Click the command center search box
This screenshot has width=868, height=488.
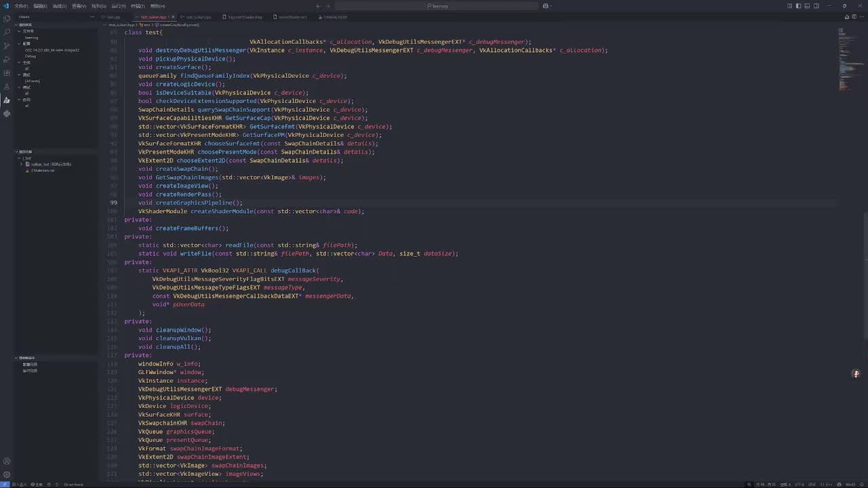pos(437,6)
